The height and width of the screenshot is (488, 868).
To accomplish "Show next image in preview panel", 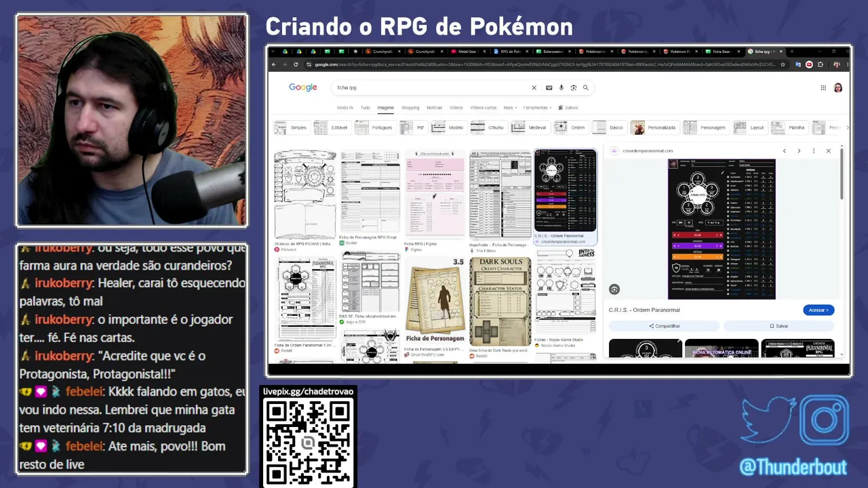I will 799,150.
